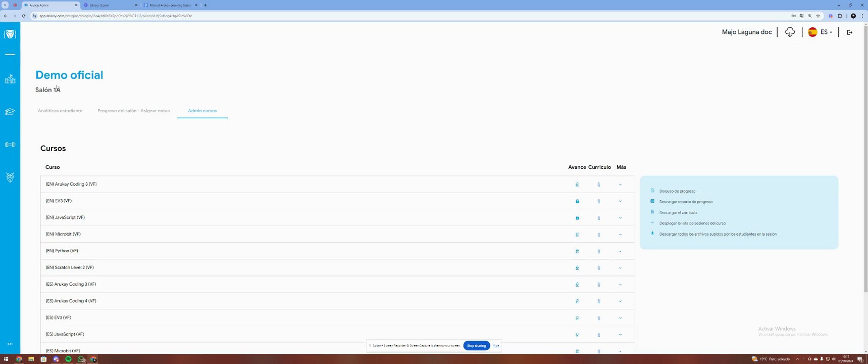This screenshot has width=868, height=364.
Task: Expand sessions list for (EN) JavaScript
Action: pos(620,218)
